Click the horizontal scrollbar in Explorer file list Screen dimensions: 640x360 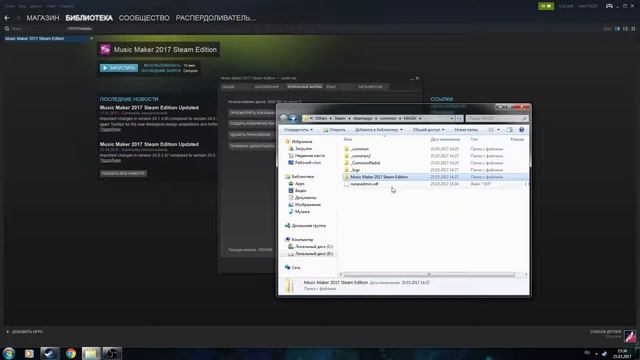(429, 275)
